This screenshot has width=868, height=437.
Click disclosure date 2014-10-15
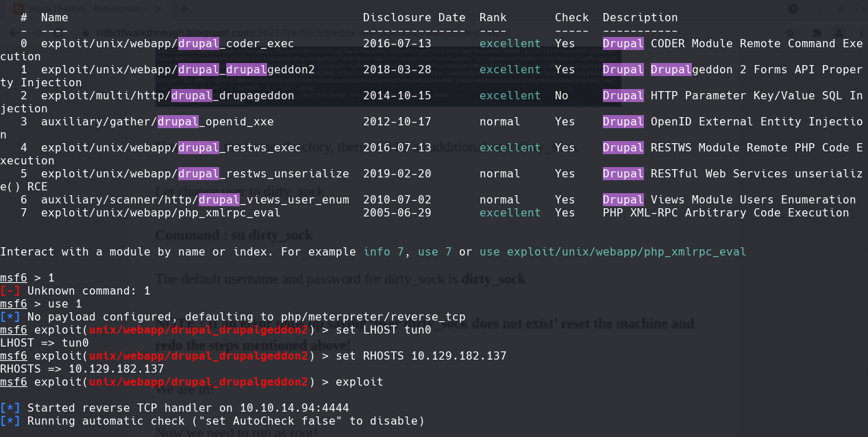pyautogui.click(x=397, y=96)
